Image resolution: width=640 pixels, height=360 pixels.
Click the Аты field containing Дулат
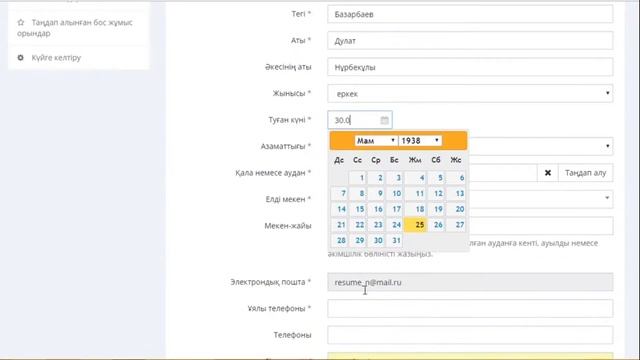pyautogui.click(x=470, y=41)
